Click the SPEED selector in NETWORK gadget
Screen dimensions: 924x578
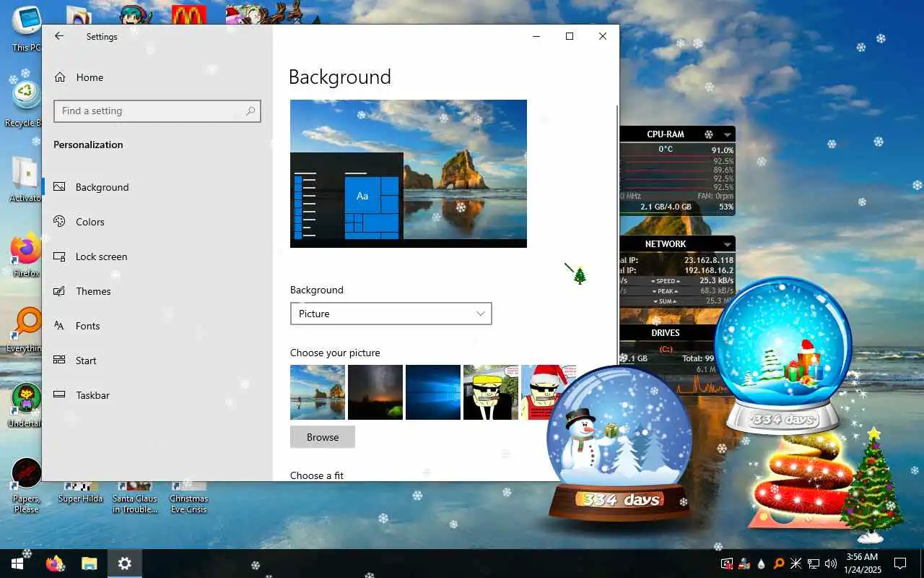click(666, 281)
